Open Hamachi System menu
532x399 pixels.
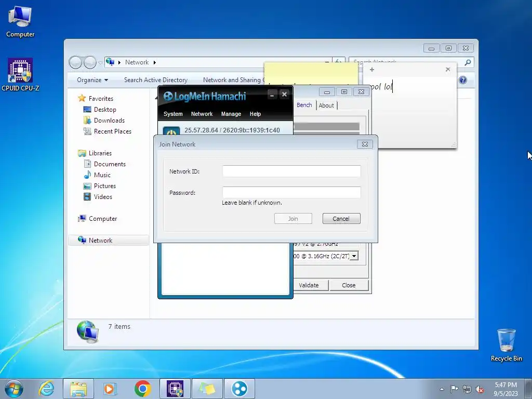click(173, 114)
